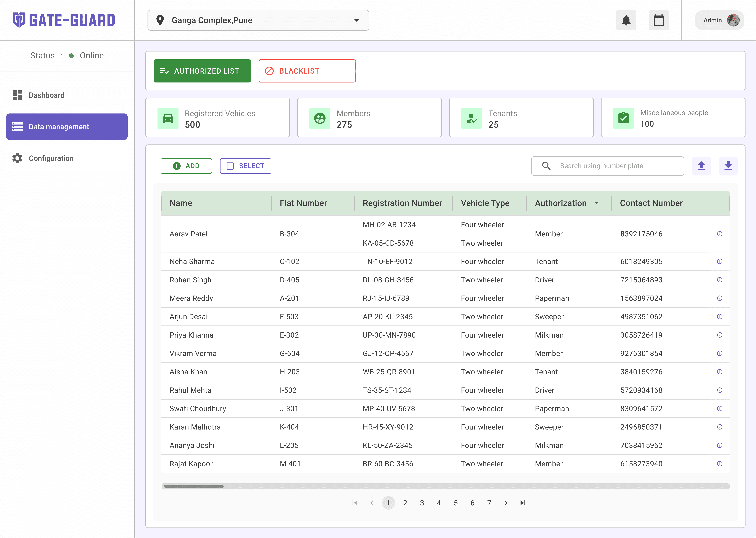This screenshot has height=538, width=756.
Task: Go to the previous page arrow
Action: (x=372, y=503)
